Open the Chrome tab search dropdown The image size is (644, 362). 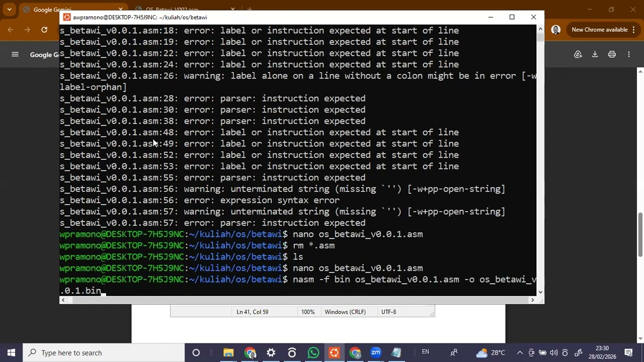point(9,10)
